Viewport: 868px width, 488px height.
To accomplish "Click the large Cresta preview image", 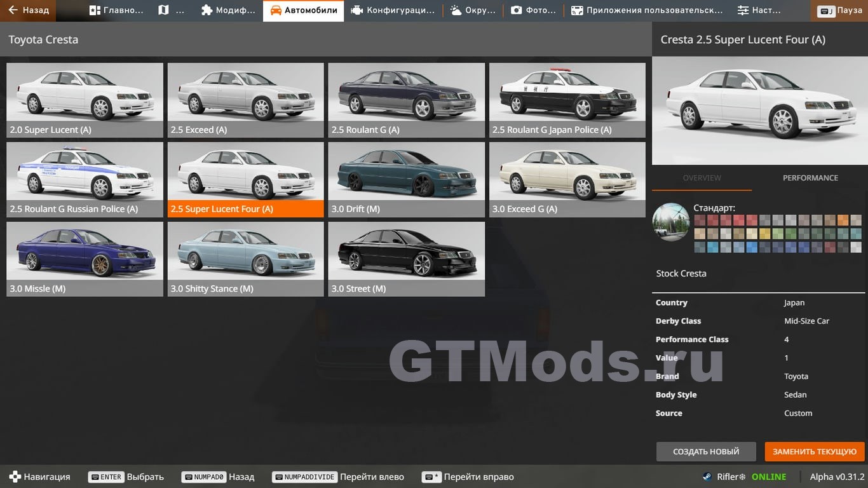I will (760, 111).
